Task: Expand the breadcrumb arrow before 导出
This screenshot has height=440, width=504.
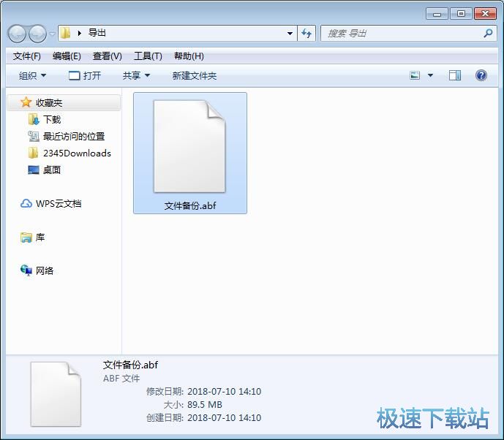Action: [80, 33]
